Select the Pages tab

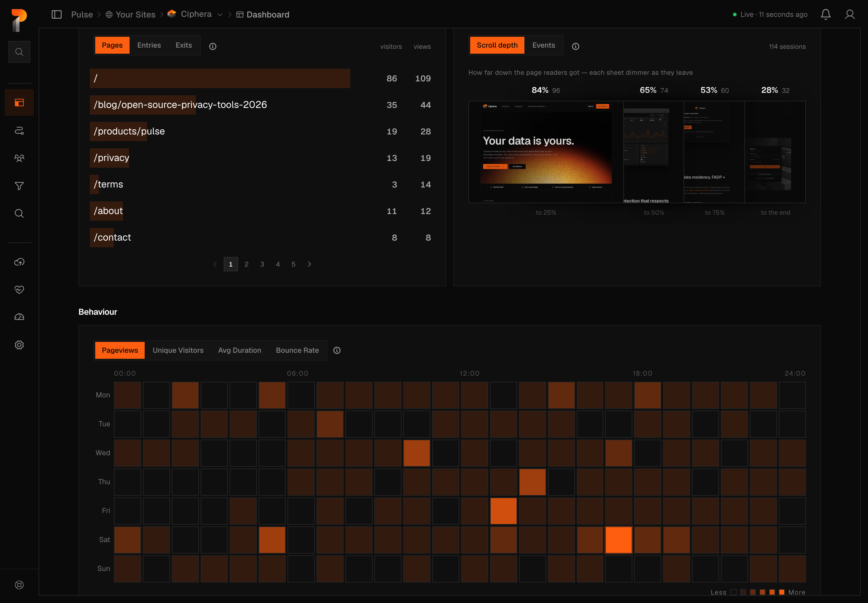(112, 45)
